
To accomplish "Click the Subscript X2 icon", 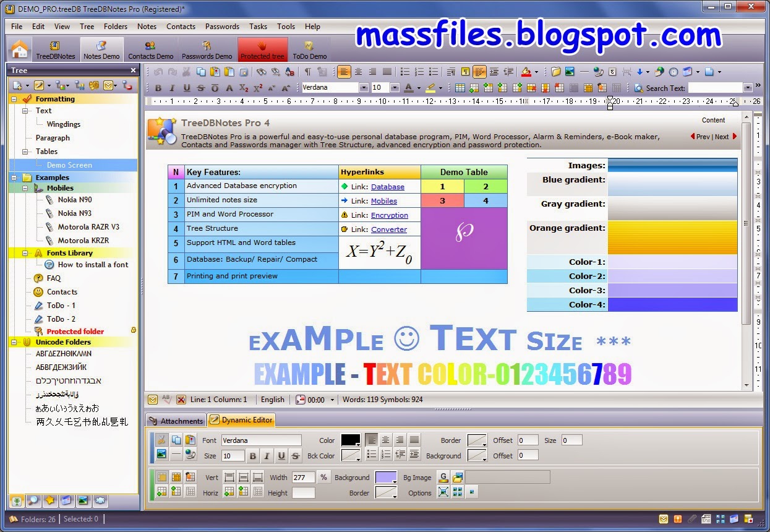I will [244, 88].
